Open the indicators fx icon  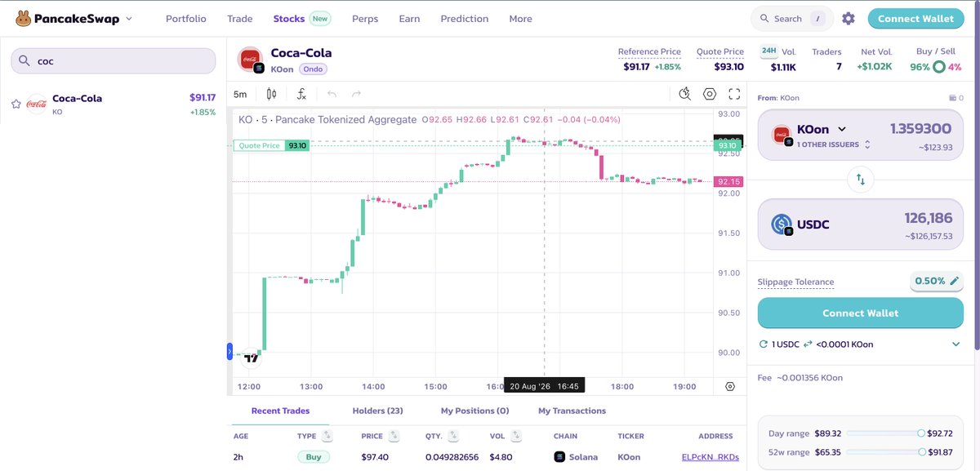click(x=301, y=94)
